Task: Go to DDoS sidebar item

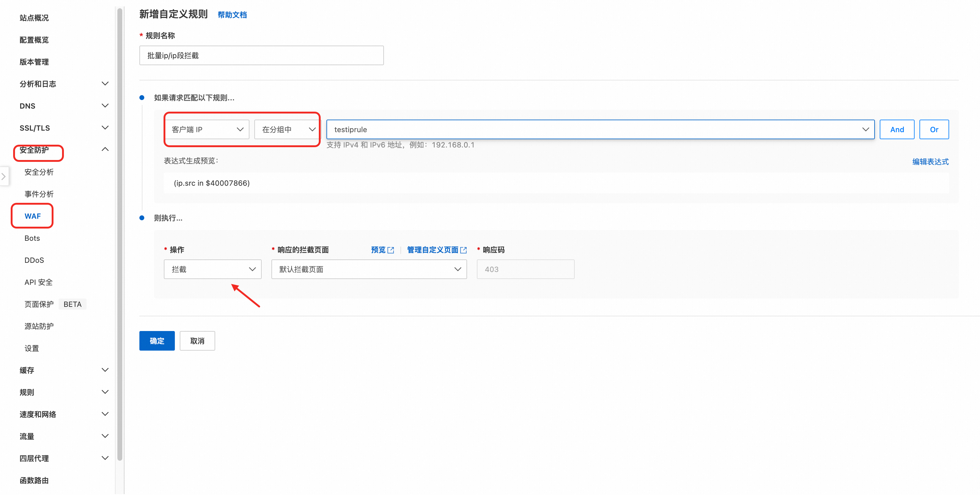Action: (34, 260)
